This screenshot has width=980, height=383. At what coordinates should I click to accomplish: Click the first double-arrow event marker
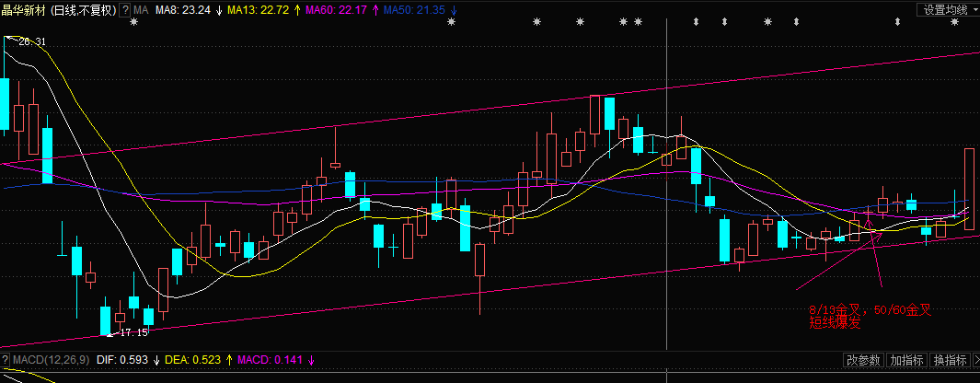tap(697, 22)
